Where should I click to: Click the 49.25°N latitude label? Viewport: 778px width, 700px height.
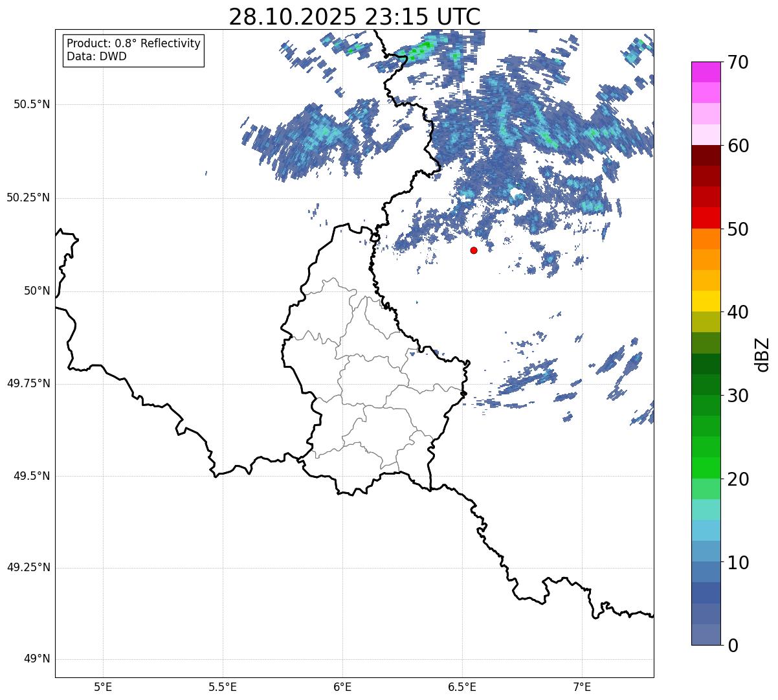[28, 567]
